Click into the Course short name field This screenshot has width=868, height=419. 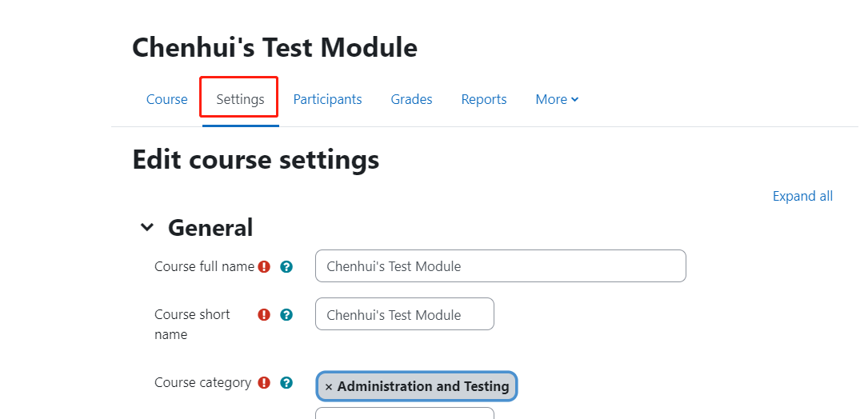point(404,314)
